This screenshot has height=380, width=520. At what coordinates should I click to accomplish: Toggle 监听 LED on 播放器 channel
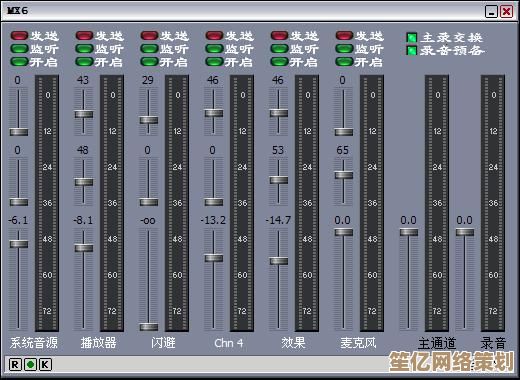click(x=84, y=49)
